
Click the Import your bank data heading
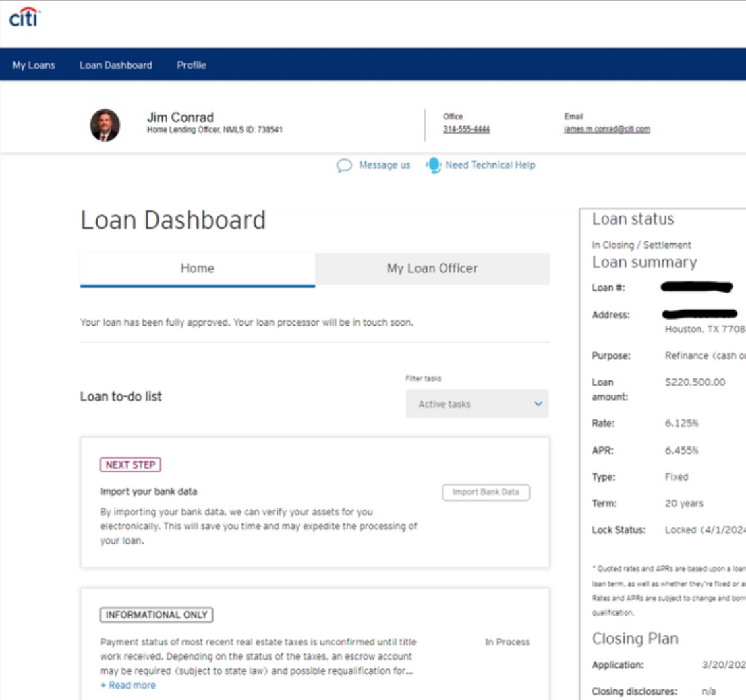(148, 492)
